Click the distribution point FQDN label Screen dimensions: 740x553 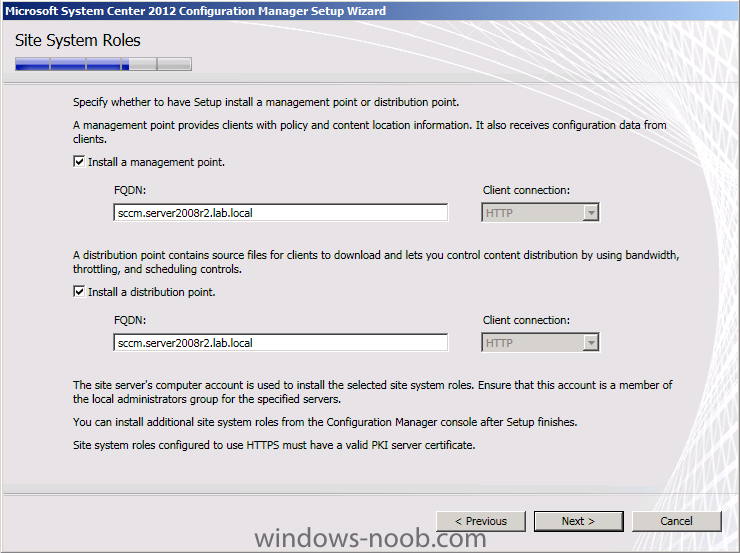pos(130,320)
